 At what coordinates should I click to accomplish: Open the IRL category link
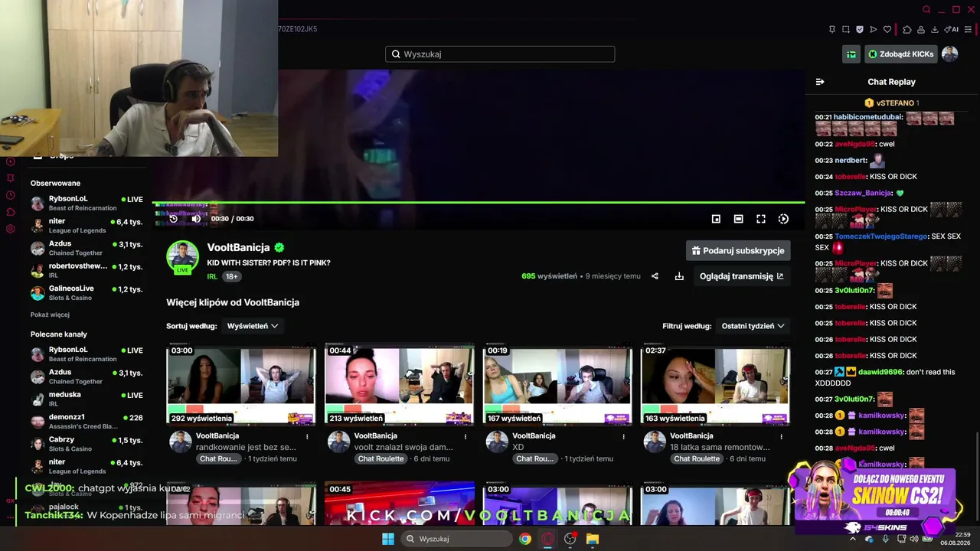pos(212,276)
